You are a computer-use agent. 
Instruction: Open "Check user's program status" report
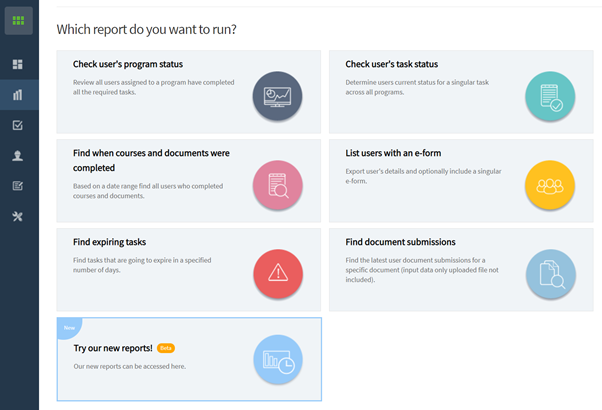(125, 65)
